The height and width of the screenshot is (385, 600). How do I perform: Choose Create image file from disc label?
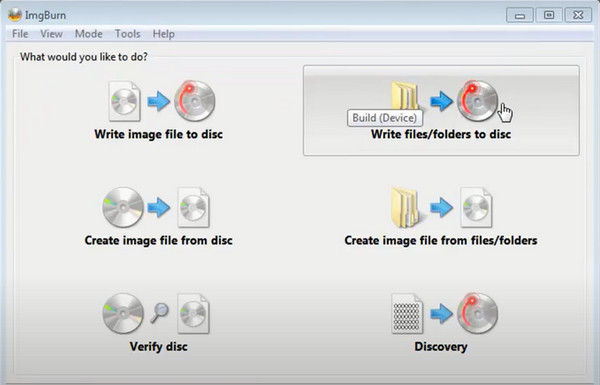click(x=158, y=240)
